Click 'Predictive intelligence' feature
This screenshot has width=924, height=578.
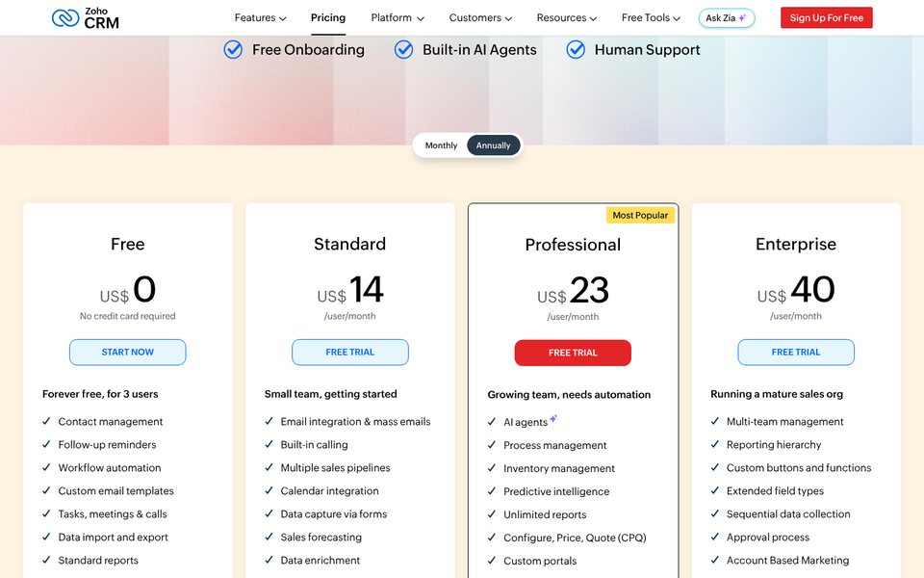556,491
